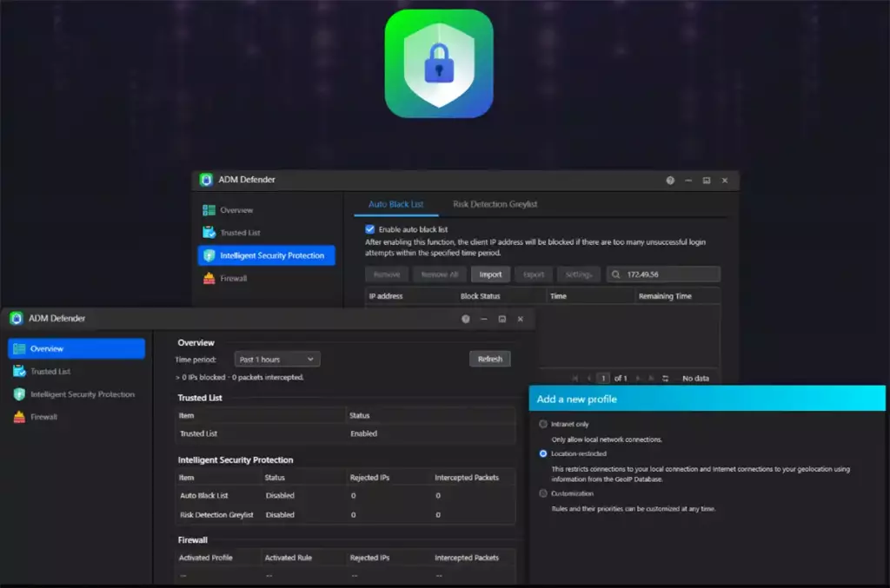The height and width of the screenshot is (588, 890).
Task: Click the Remove All button
Action: point(439,274)
